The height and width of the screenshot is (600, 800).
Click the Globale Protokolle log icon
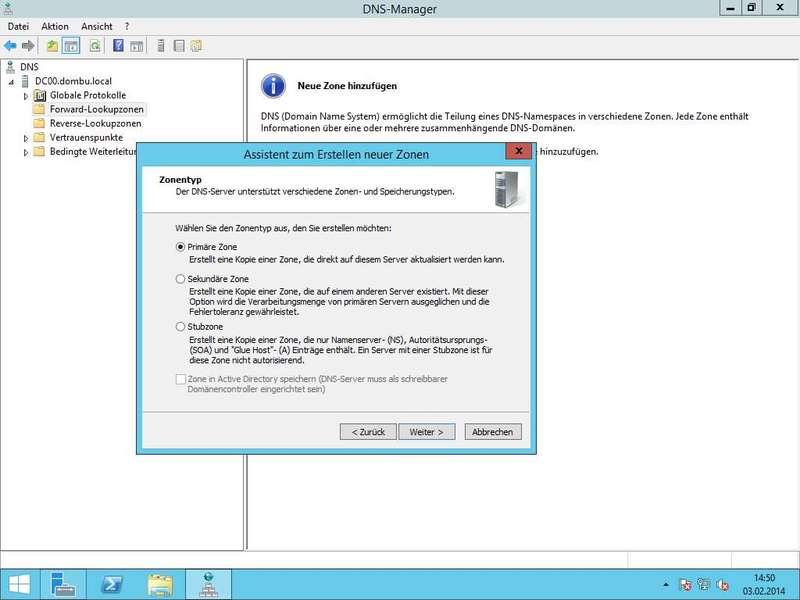coord(39,95)
